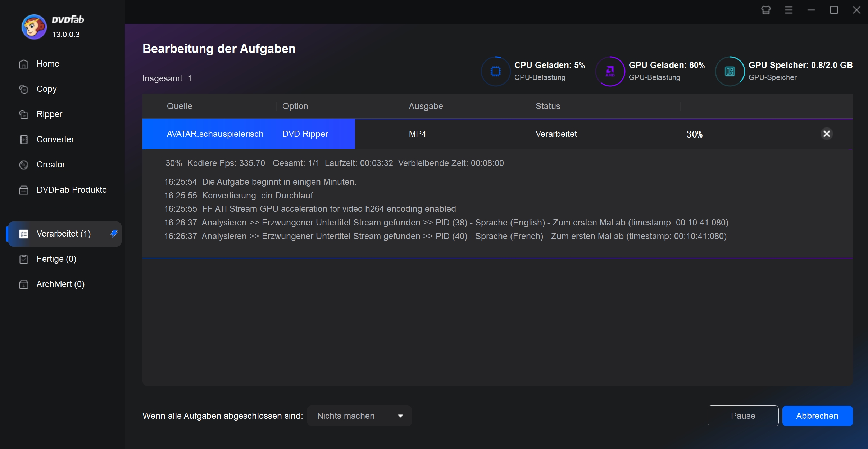
Task: Click the Pause button
Action: tap(743, 416)
